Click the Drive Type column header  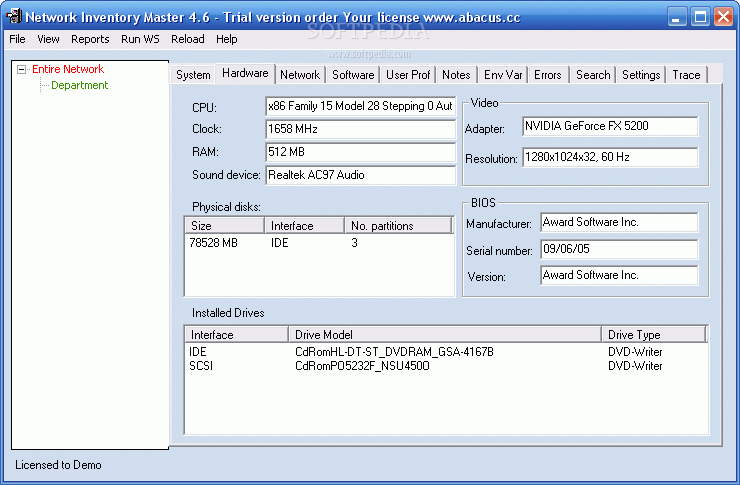[x=654, y=334]
